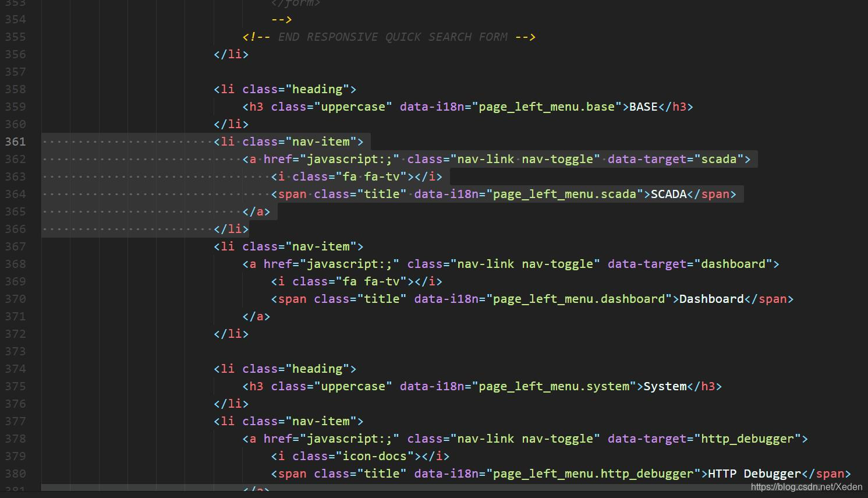Click the text BASE inside the h3 tag
This screenshot has width=868, height=498.
643,107
